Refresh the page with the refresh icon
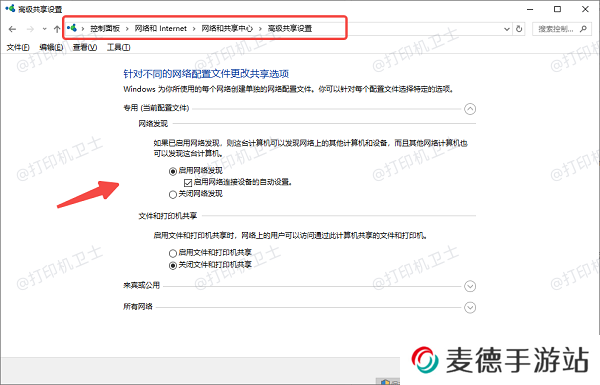This screenshot has height=385, width=600. pos(519,29)
